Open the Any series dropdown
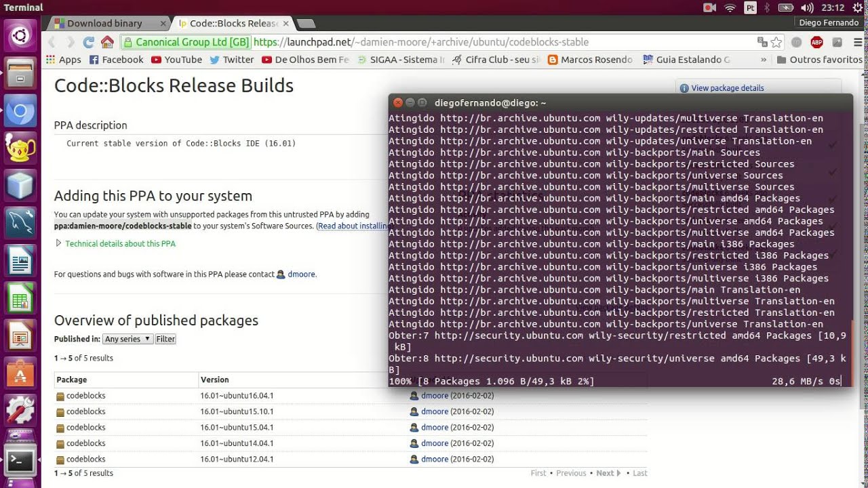Screen dimensions: 868x488 (x=127, y=339)
